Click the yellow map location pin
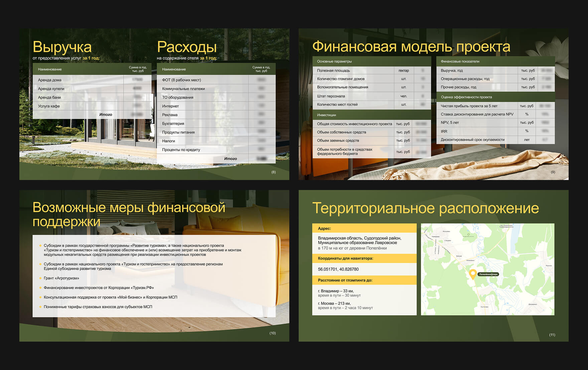The height and width of the screenshot is (370, 588). click(472, 274)
